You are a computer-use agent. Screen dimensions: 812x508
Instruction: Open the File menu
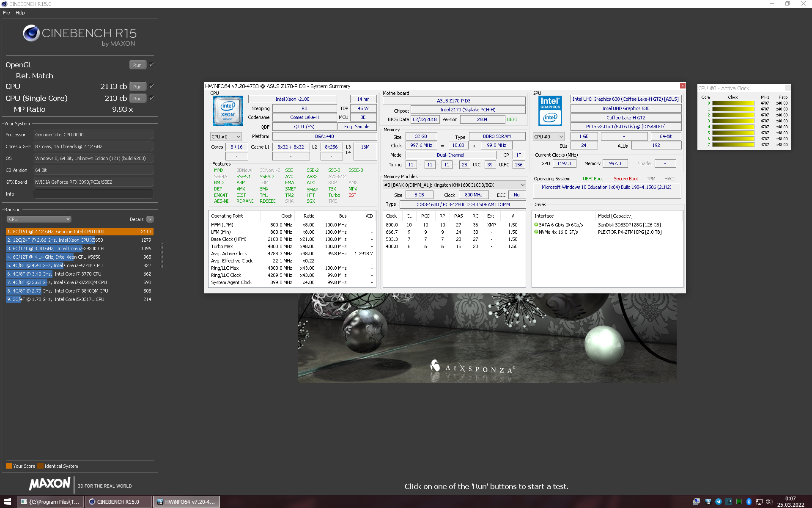6,13
